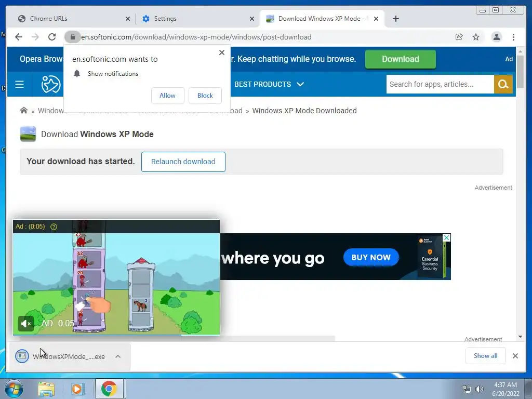Screen dimensions: 532x399
Task: Open the Windows Start menu
Action: [x=14, y=389]
